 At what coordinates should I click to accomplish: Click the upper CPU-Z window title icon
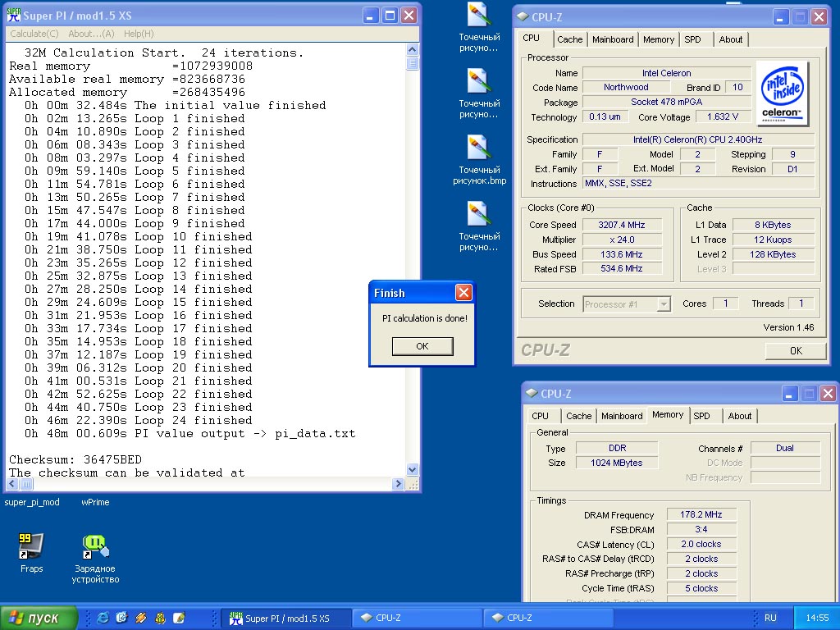pos(523,16)
